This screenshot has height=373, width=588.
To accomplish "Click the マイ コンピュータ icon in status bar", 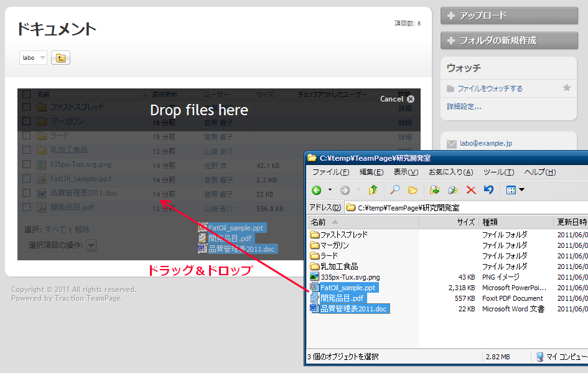I will pos(539,356).
